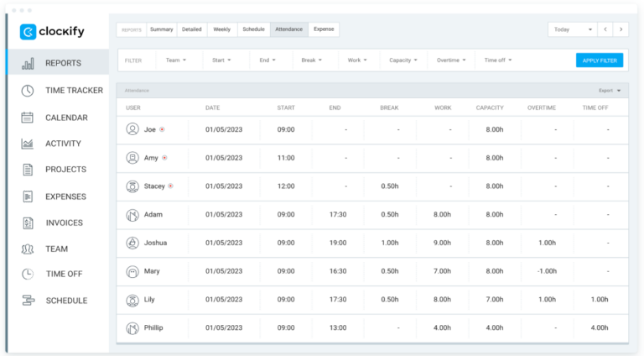
Task: Open Projects using document icon
Action: [28, 170]
